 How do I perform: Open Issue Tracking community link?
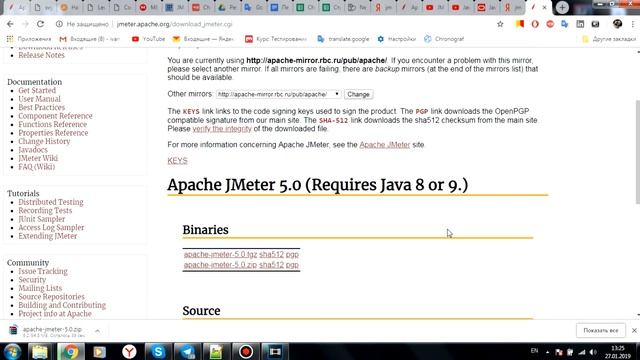43,271
